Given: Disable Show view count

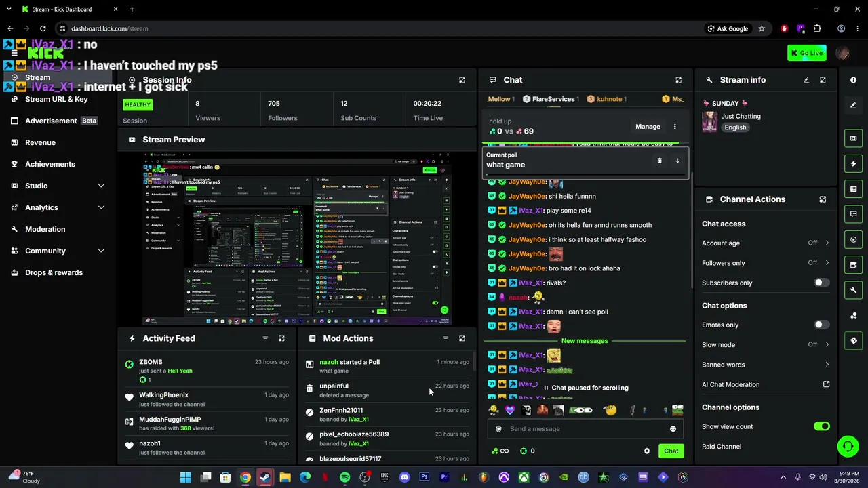Looking at the screenshot, I should click(821, 426).
